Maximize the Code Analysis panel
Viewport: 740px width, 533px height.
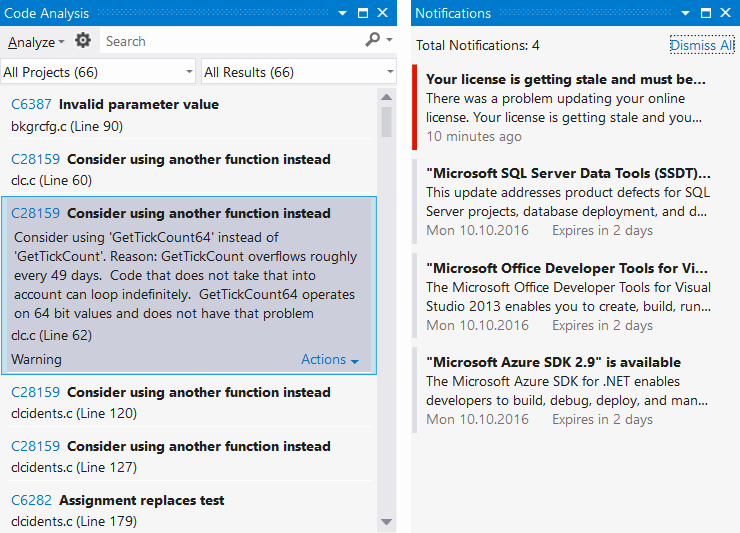pyautogui.click(x=363, y=13)
